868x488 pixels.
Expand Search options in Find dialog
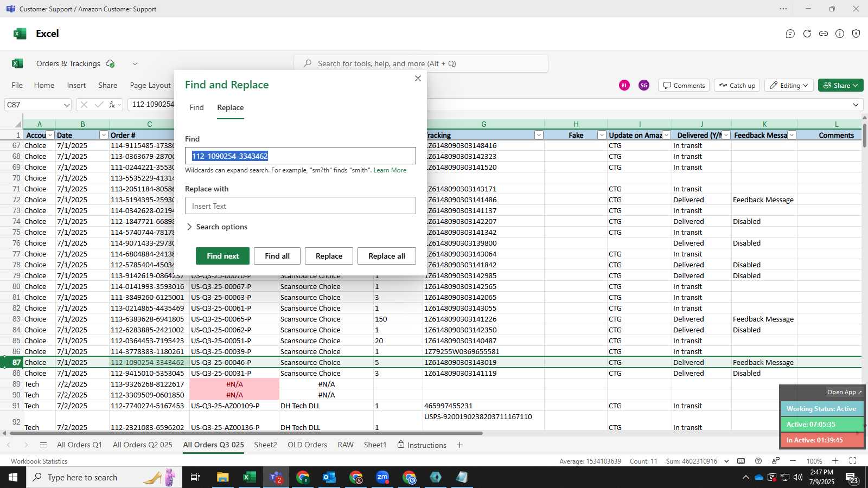coord(217,227)
